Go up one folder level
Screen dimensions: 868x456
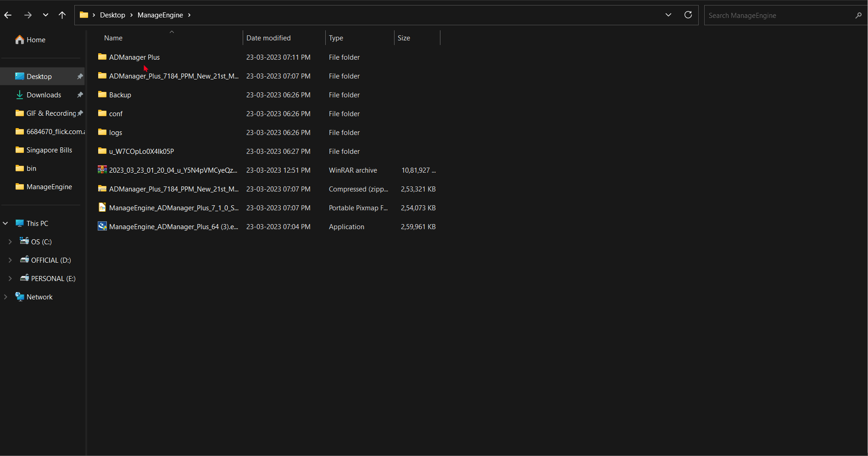(62, 15)
